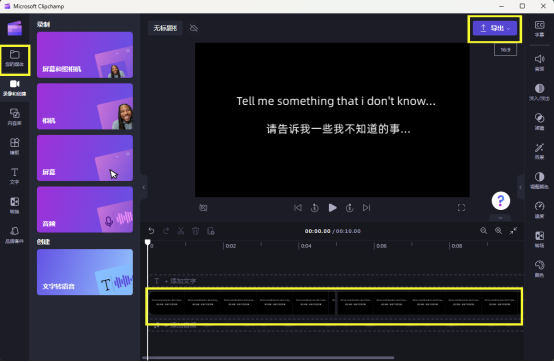Open the Audio speaker panel on right
554x362 pixels.
(539, 63)
